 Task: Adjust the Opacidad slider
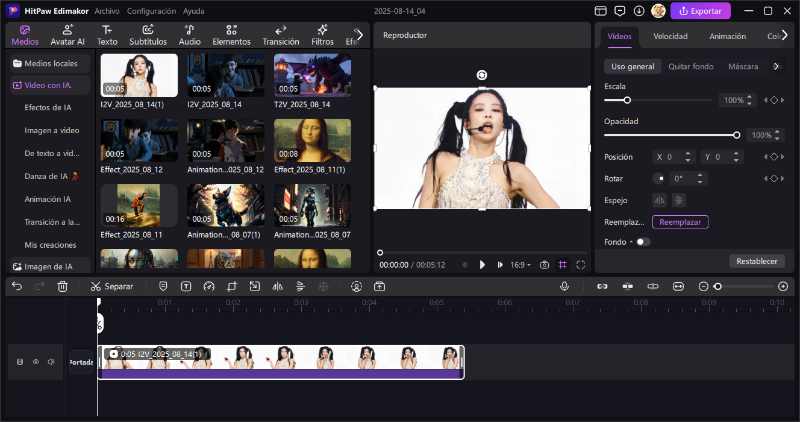672,135
